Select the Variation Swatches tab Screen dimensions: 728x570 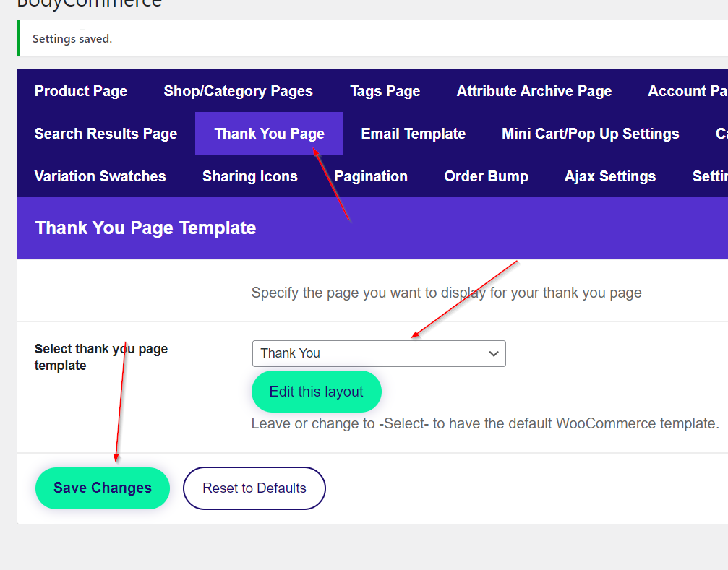tap(100, 176)
